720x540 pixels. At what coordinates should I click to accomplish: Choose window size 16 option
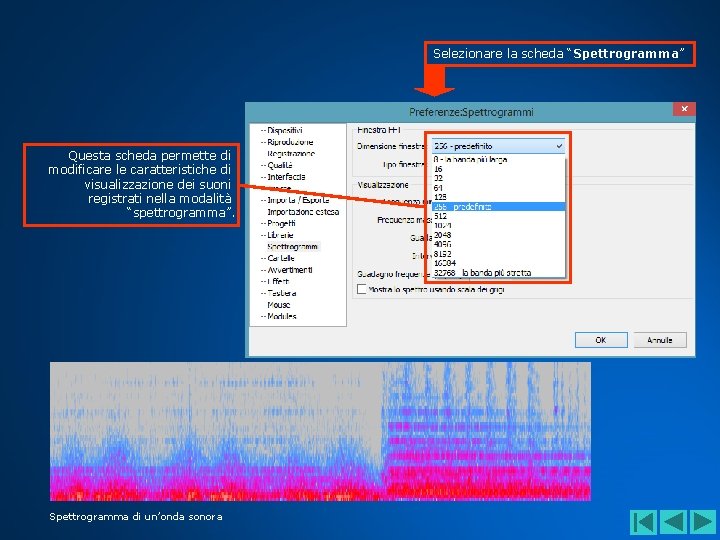pyautogui.click(x=498, y=169)
